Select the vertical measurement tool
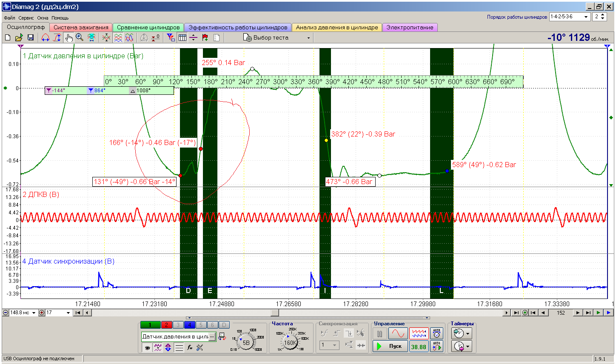 tap(57, 38)
